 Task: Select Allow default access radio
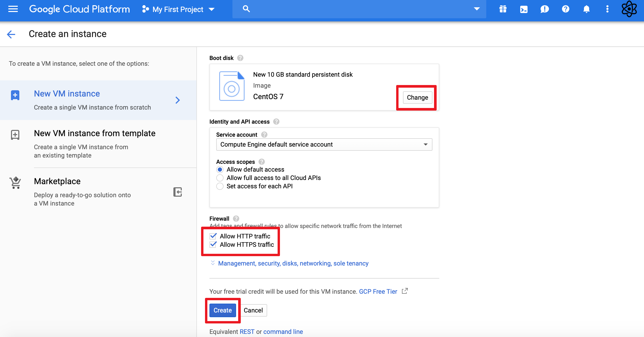(x=220, y=170)
